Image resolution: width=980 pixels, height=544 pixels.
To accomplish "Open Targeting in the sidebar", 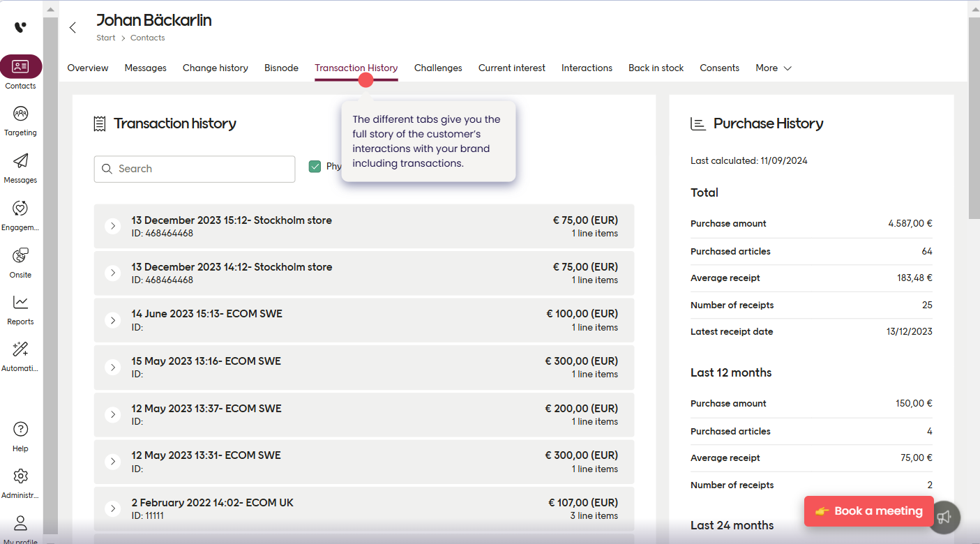I will tap(21, 114).
